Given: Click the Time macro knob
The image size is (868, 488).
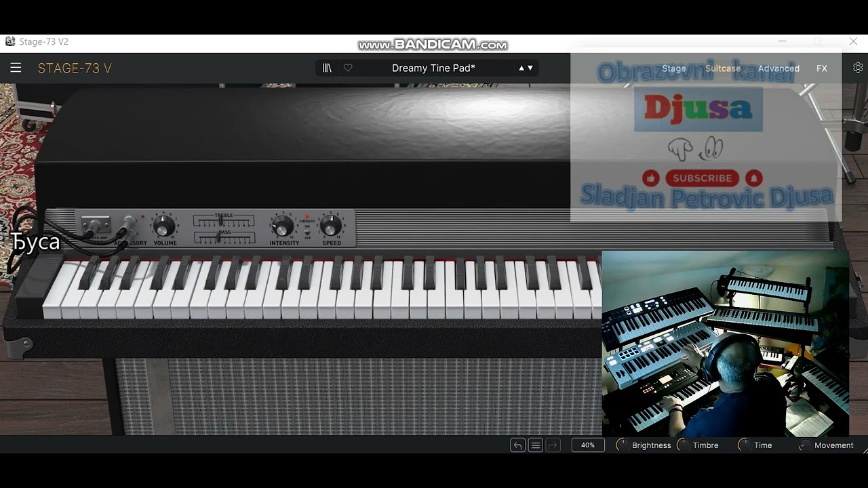Looking at the screenshot, I should [744, 445].
